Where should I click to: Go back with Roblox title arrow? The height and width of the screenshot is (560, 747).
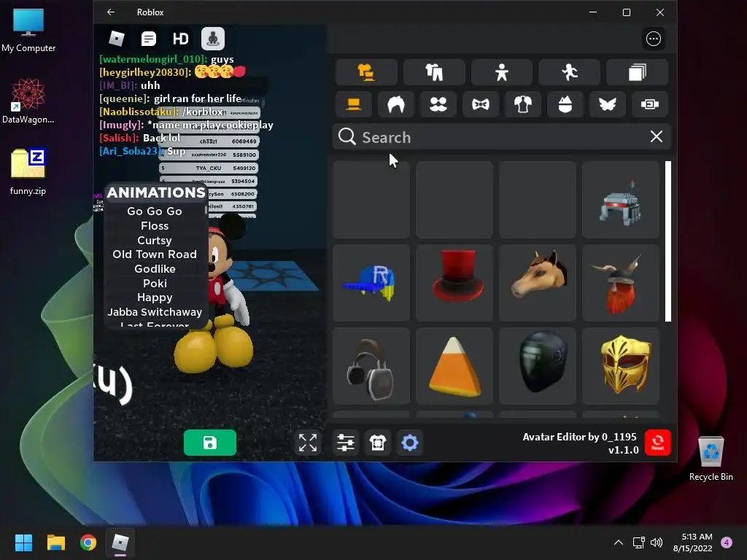click(x=111, y=12)
